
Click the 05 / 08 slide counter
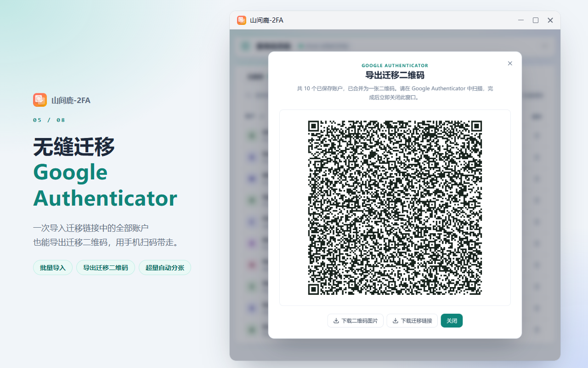pyautogui.click(x=49, y=120)
